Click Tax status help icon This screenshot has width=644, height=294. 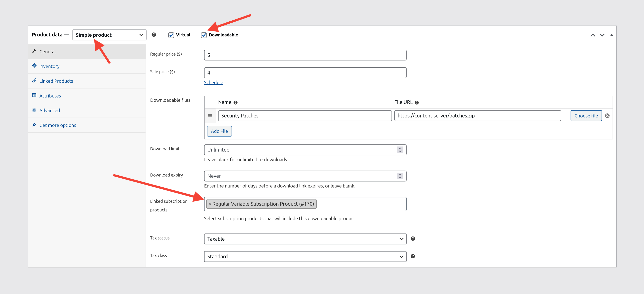click(x=413, y=239)
